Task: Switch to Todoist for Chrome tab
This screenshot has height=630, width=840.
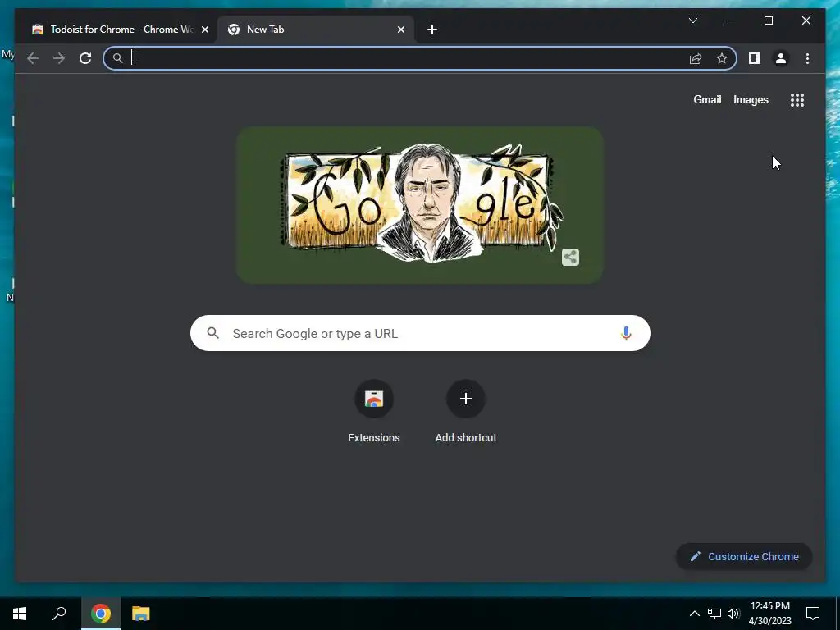Action: pos(120,30)
